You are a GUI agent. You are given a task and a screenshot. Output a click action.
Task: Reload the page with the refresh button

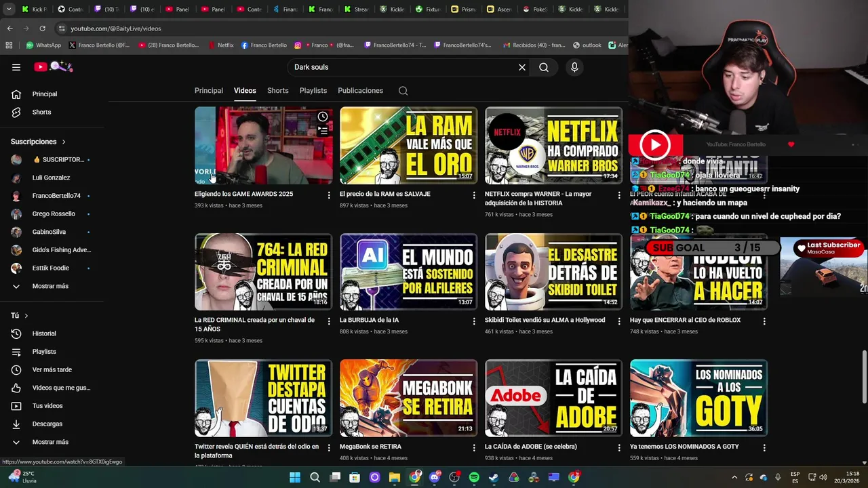(42, 28)
